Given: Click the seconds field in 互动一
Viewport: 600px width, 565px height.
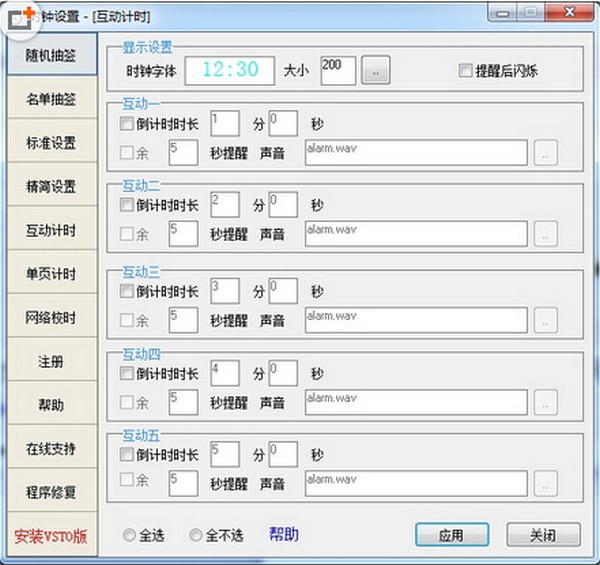Looking at the screenshot, I should coord(283,124).
